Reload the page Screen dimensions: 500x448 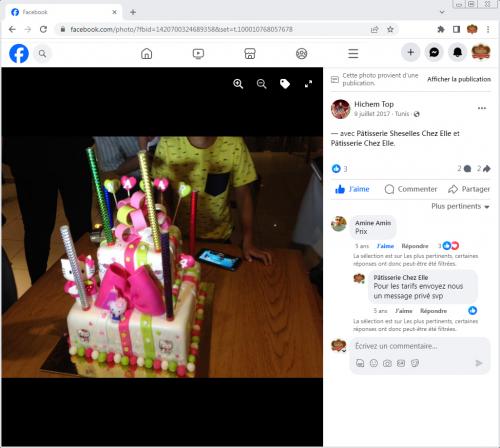43,29
